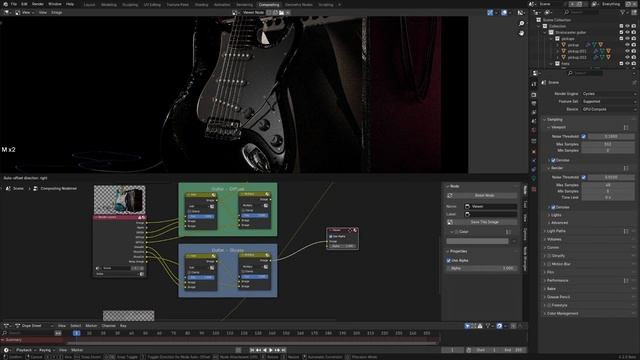Open the outliner filter dropdown
The width and height of the screenshot is (640, 360).
[x=624, y=13]
